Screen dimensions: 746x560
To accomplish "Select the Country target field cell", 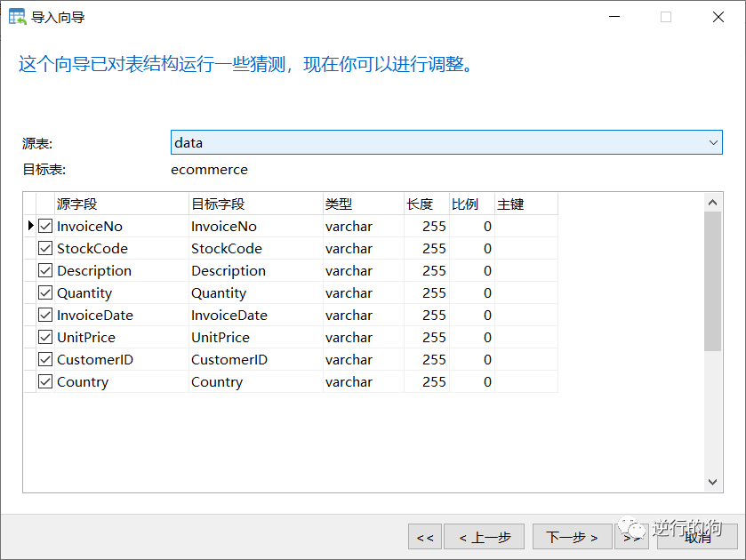I will [x=256, y=381].
